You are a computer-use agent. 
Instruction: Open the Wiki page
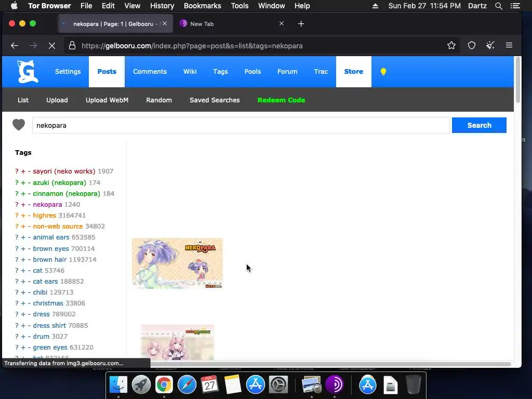point(190,72)
